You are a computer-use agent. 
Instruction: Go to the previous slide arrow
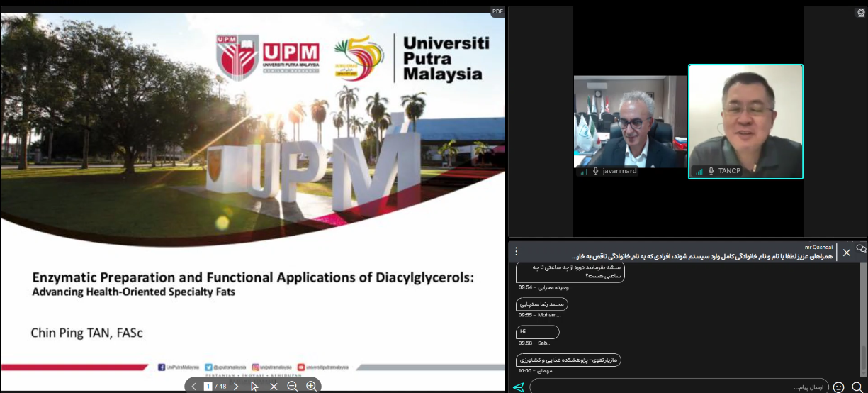click(194, 387)
